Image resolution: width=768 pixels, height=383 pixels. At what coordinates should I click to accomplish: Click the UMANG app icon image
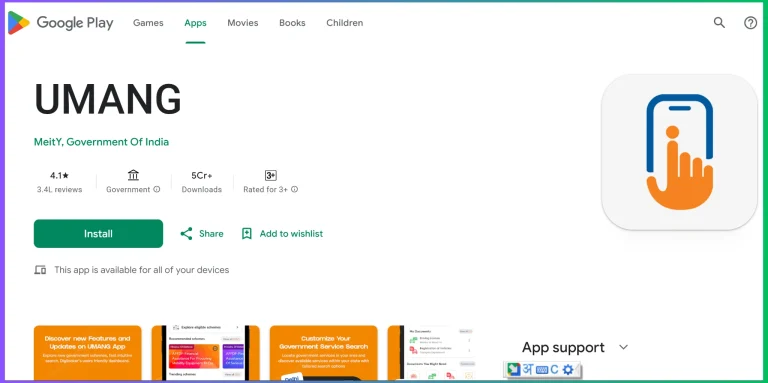(679, 152)
